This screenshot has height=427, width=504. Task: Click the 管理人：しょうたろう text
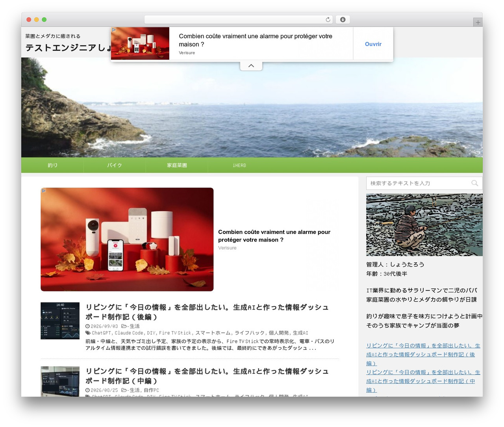(395, 264)
